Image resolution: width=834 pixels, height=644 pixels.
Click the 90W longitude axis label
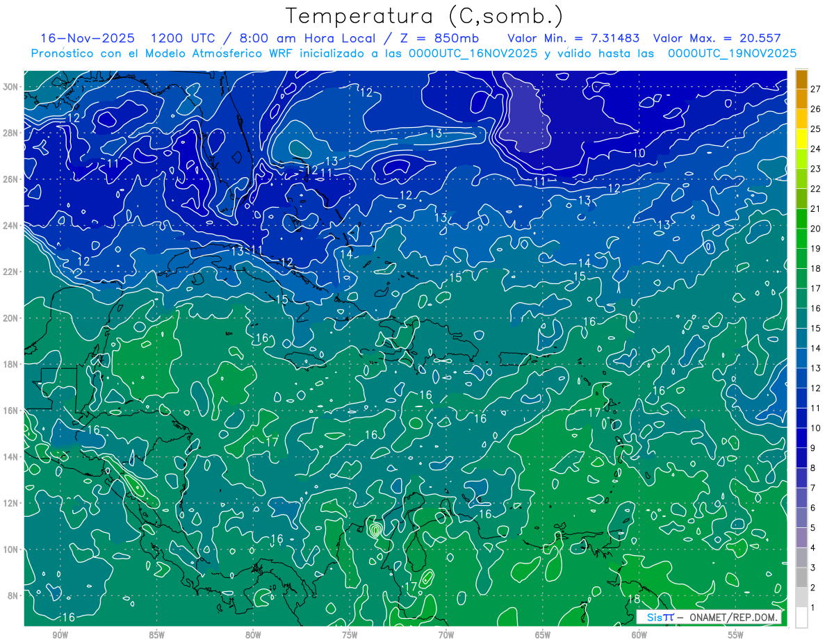(60, 635)
